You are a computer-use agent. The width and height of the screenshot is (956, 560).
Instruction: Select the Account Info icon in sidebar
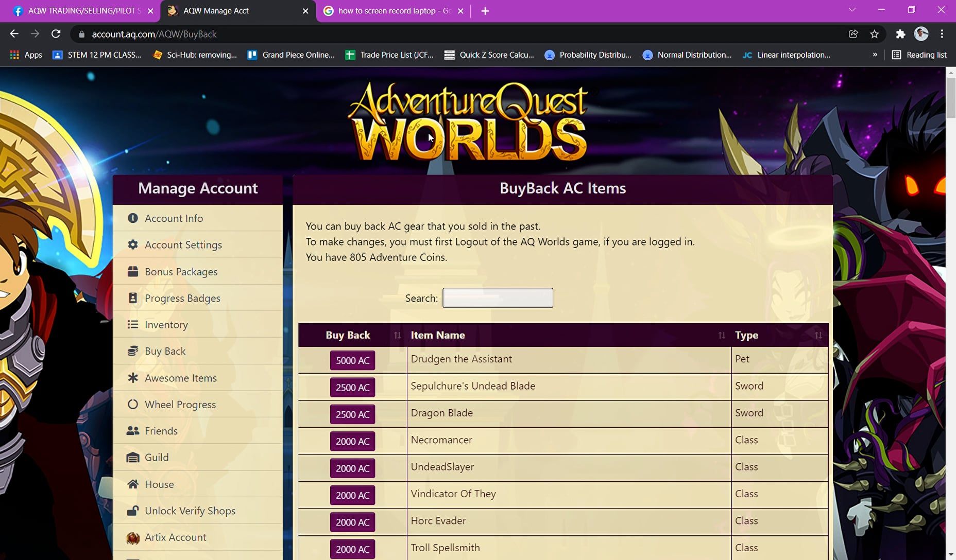[133, 218]
